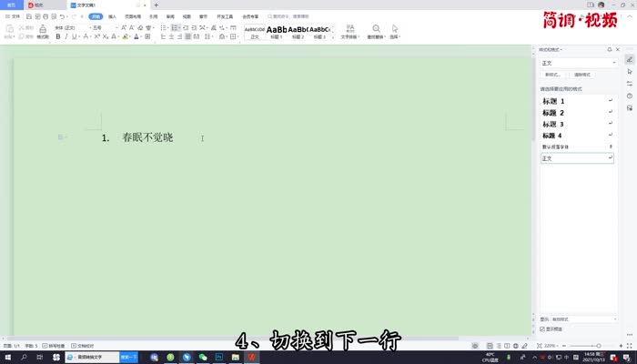The width and height of the screenshot is (637, 364).
Task: Click the command search box
Action: [x=288, y=16]
